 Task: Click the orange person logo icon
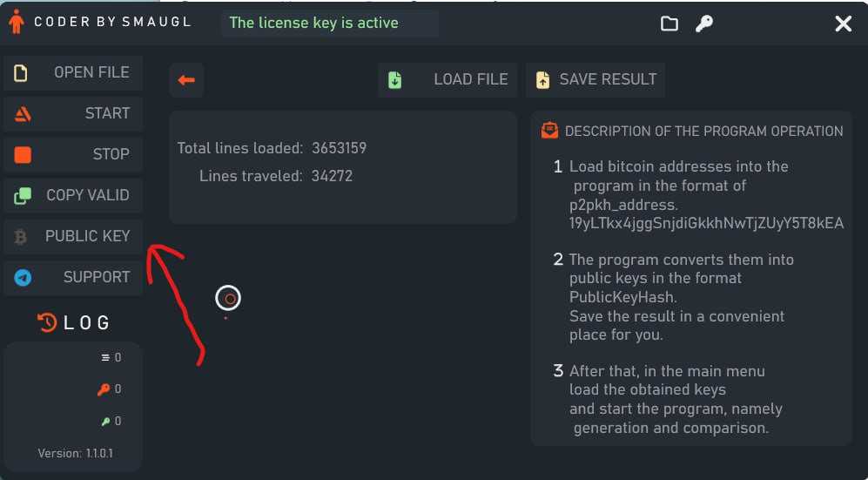click(x=17, y=22)
